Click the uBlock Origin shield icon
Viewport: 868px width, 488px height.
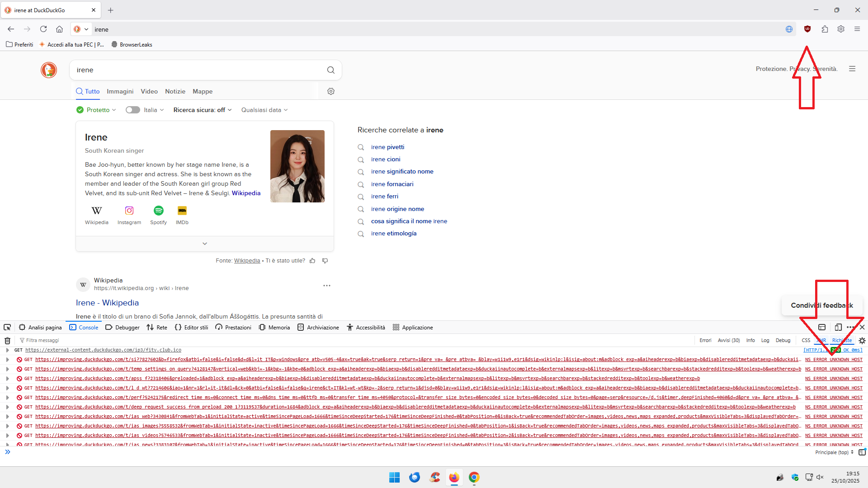[x=807, y=29]
